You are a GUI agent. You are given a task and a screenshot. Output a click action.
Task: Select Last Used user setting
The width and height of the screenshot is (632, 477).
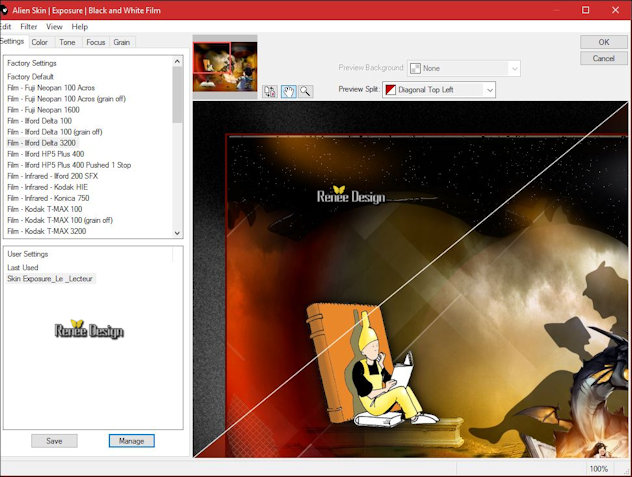[x=23, y=267]
